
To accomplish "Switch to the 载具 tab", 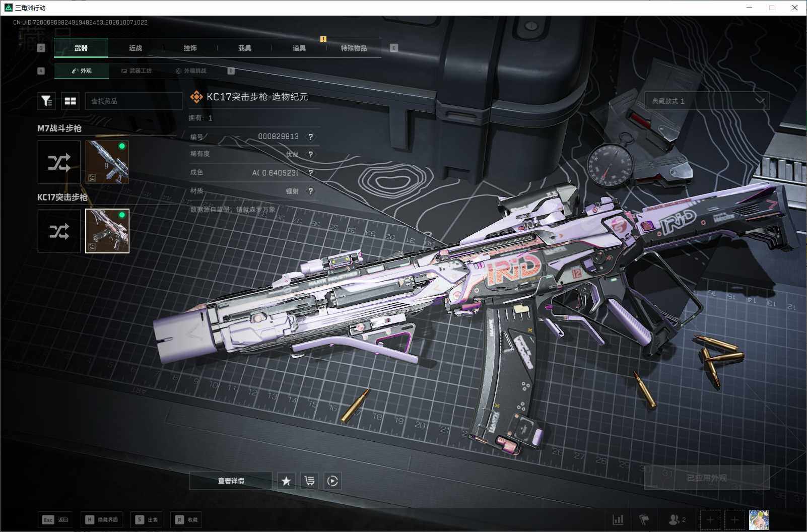I will pyautogui.click(x=244, y=48).
